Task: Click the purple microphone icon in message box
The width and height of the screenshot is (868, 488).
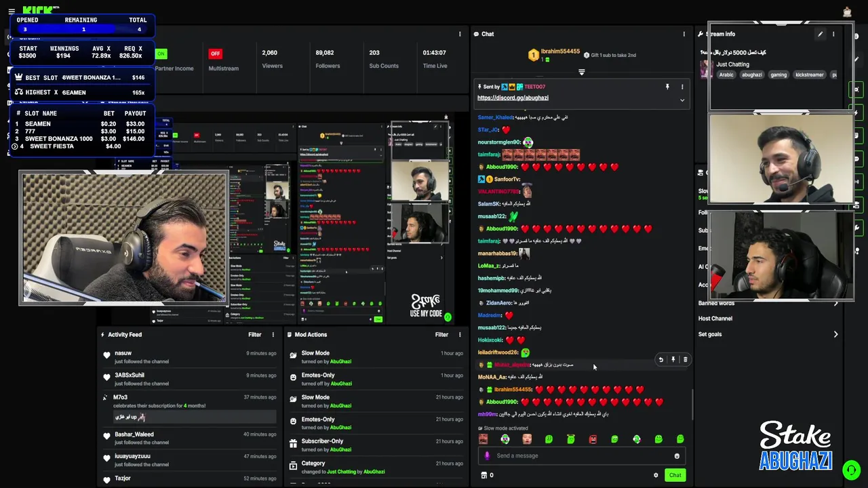Action: coord(487,455)
